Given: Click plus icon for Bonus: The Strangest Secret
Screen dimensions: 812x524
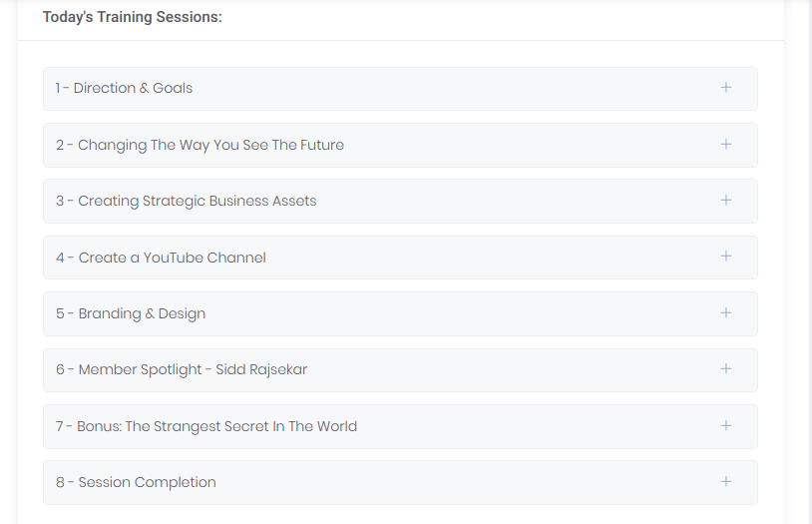Looking at the screenshot, I should point(726,426).
